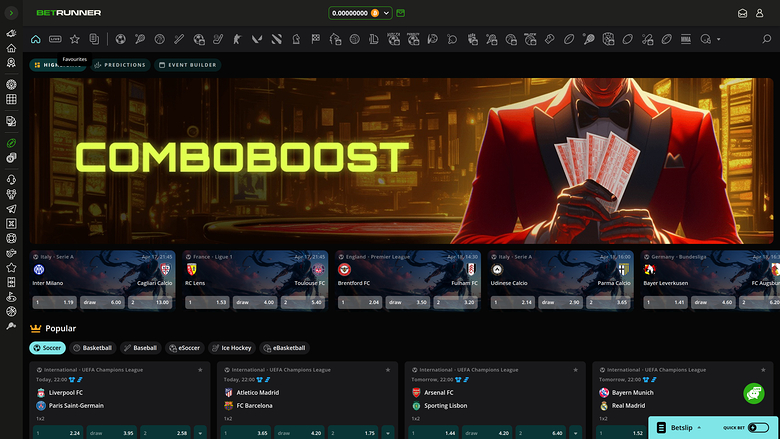The image size is (780, 439).
Task: Select the Ice Hockey popular filter
Action: click(x=232, y=348)
